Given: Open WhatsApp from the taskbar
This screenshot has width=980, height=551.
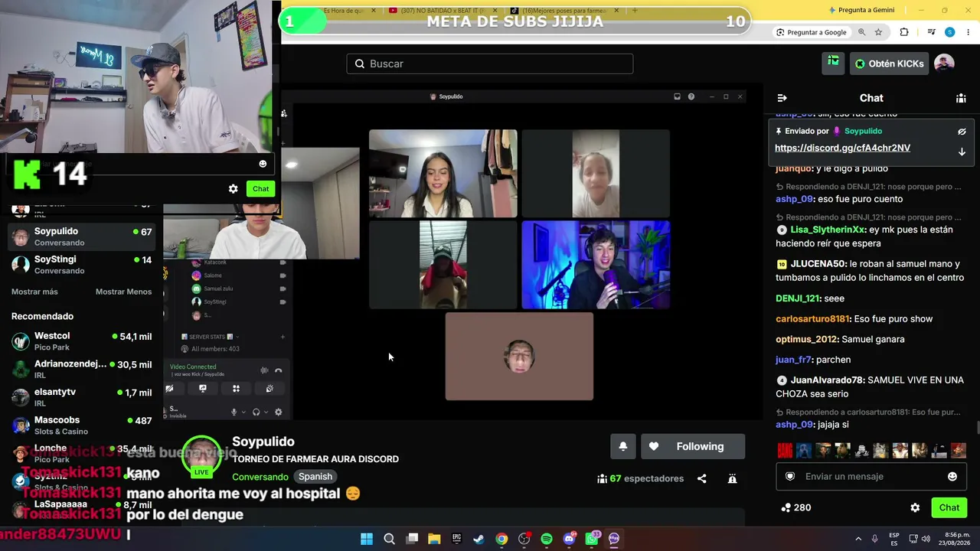Looking at the screenshot, I should [x=591, y=539].
